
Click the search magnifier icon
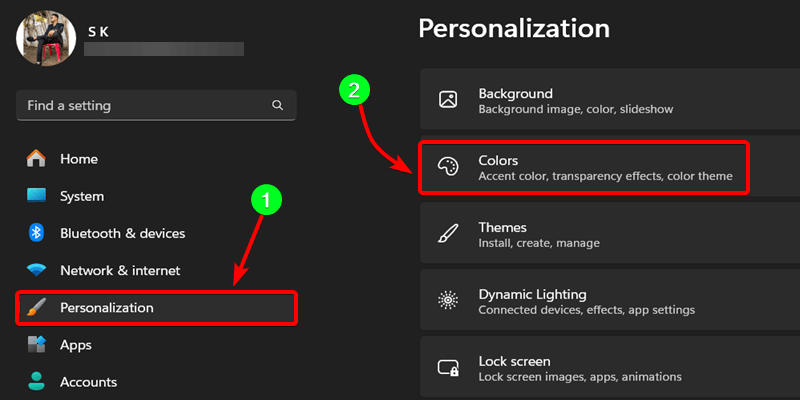(x=277, y=105)
